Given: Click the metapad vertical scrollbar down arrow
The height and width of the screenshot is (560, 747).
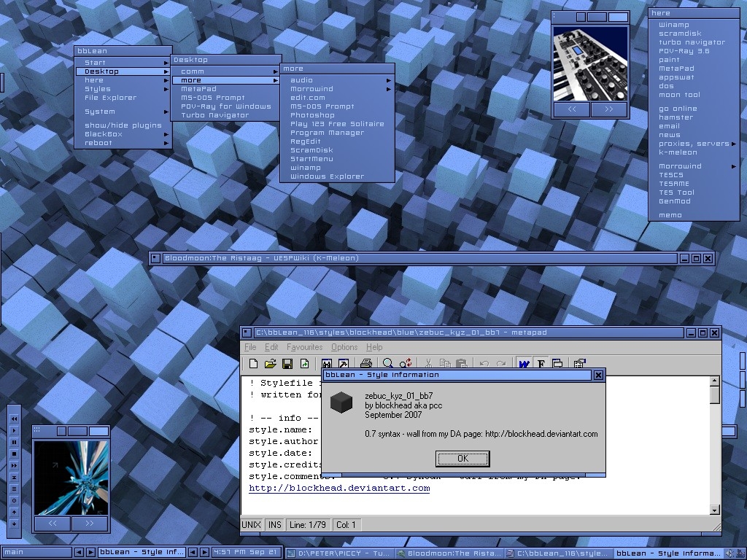Looking at the screenshot, I should 714,510.
